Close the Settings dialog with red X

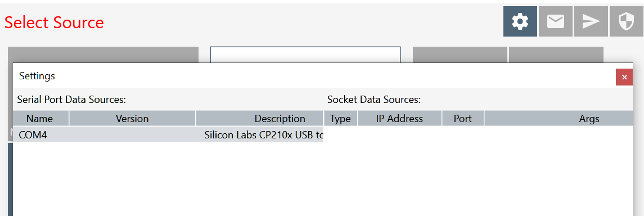click(x=624, y=77)
